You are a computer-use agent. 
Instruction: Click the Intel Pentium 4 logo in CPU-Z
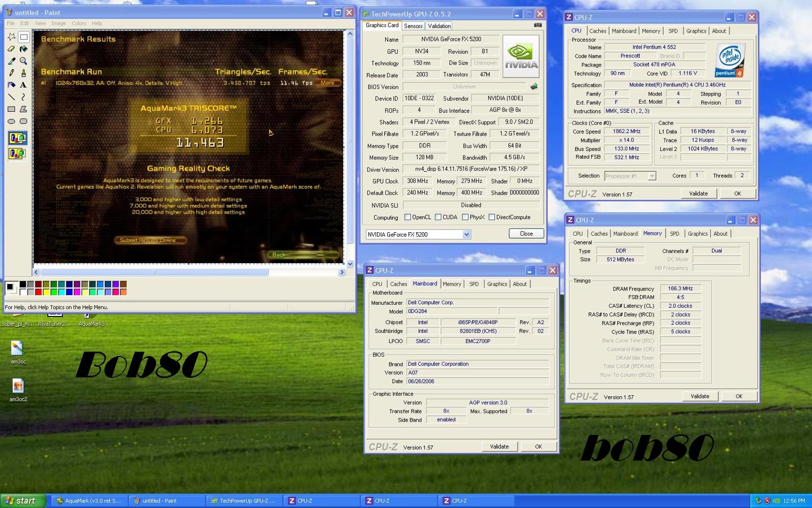tap(730, 60)
